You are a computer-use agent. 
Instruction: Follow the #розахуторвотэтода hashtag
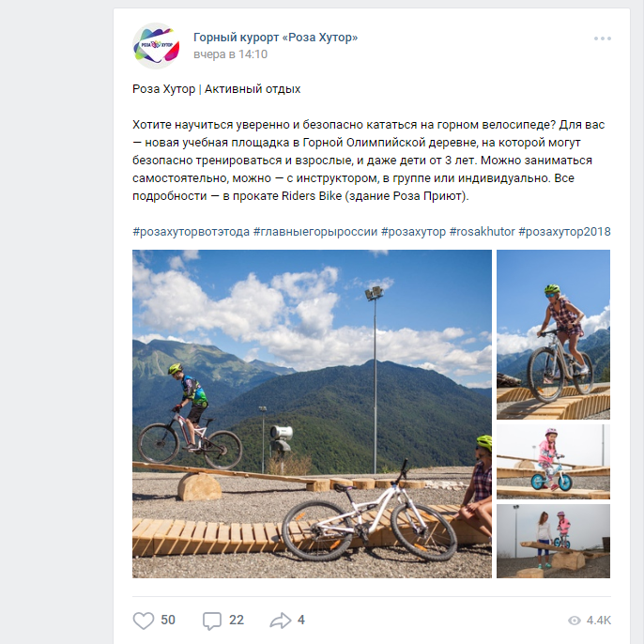[191, 232]
